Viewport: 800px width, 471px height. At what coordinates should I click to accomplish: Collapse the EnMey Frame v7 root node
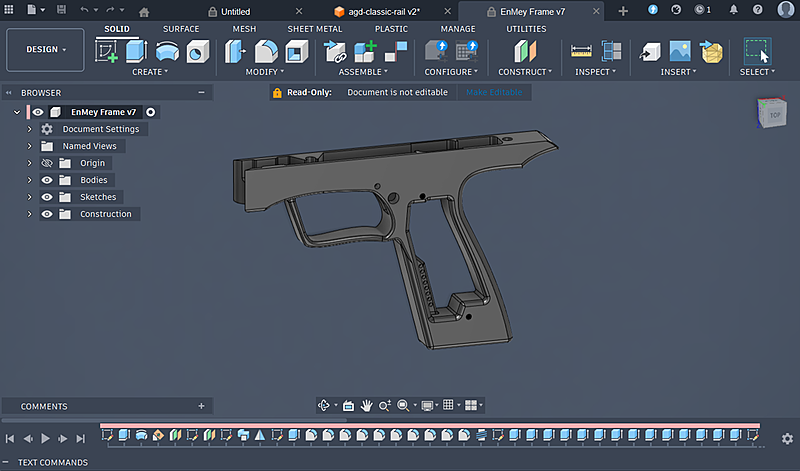pos(17,112)
